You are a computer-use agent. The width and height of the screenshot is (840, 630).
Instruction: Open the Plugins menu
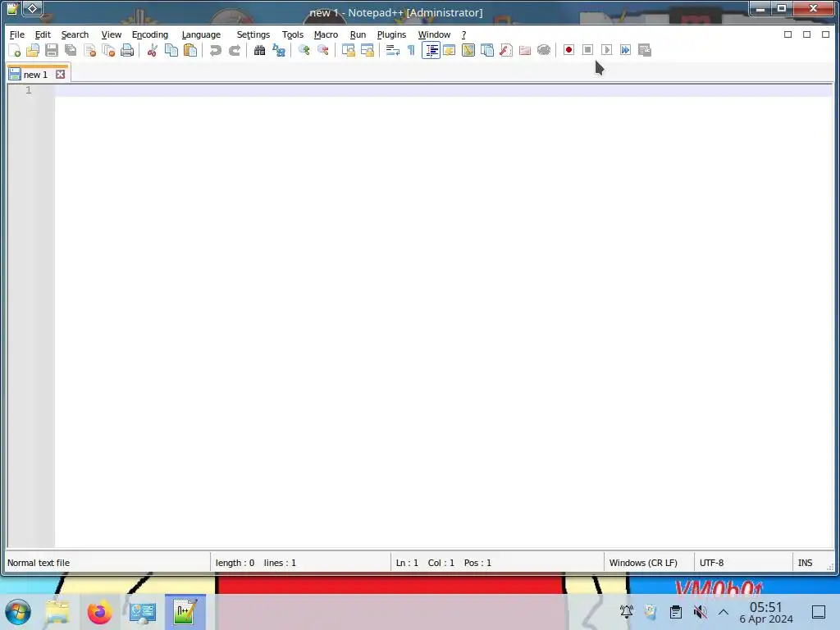click(391, 34)
